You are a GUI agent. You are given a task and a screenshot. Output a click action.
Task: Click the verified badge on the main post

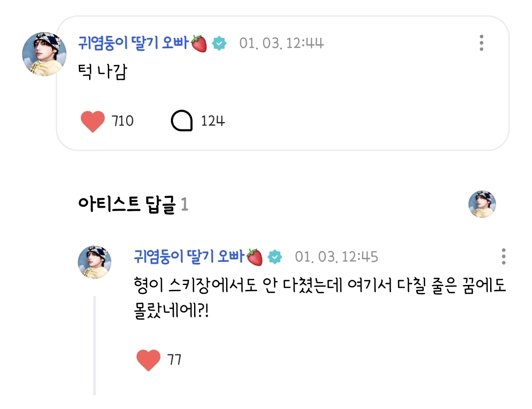coord(219,44)
